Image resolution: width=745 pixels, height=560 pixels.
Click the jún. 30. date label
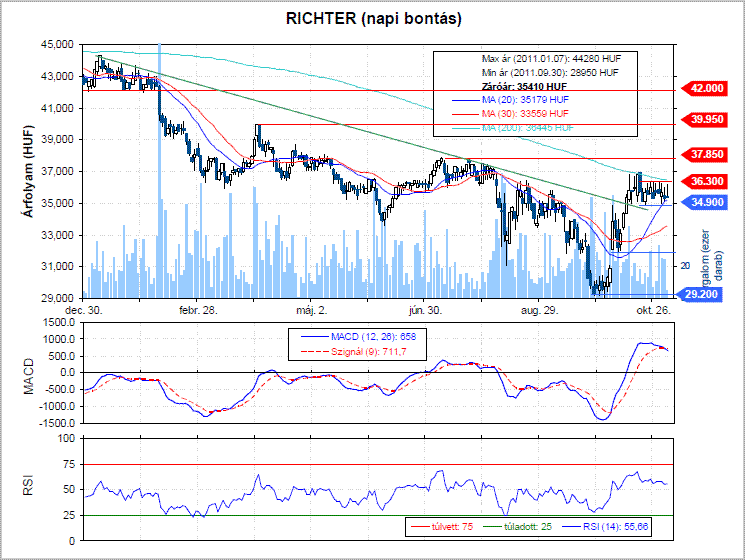(427, 310)
